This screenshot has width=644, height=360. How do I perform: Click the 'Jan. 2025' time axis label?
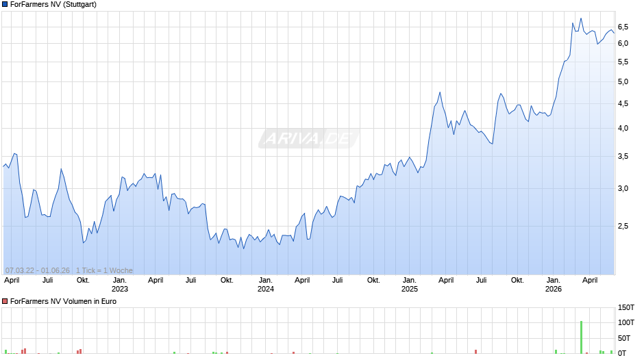tap(410, 285)
